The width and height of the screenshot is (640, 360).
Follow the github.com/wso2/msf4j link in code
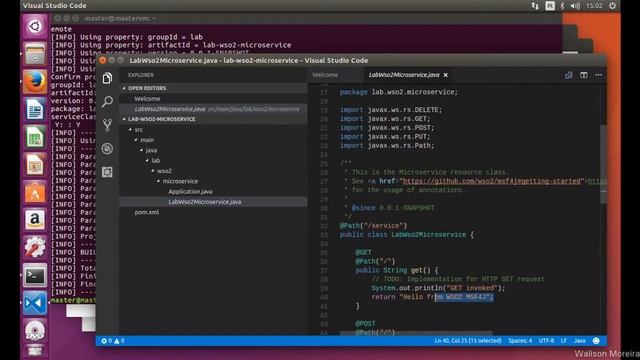point(492,181)
